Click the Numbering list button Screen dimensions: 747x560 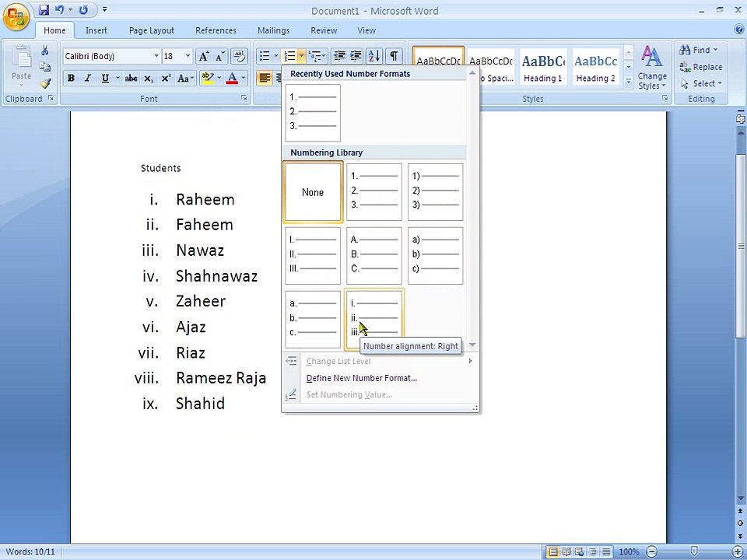pos(289,56)
